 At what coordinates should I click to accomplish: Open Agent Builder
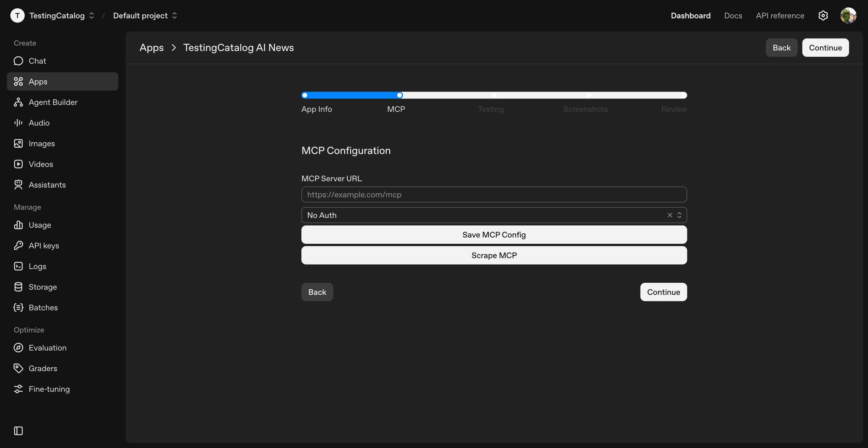pos(53,102)
